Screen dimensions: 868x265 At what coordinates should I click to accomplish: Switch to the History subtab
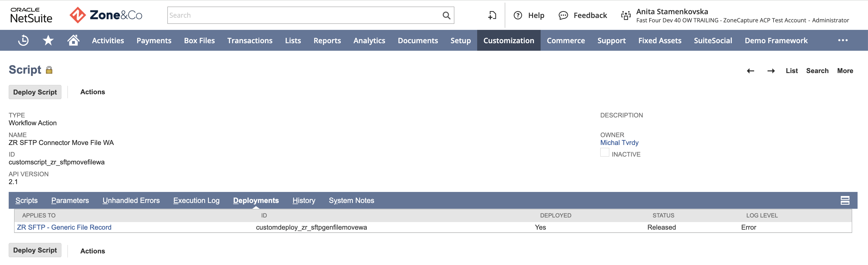pos(304,201)
